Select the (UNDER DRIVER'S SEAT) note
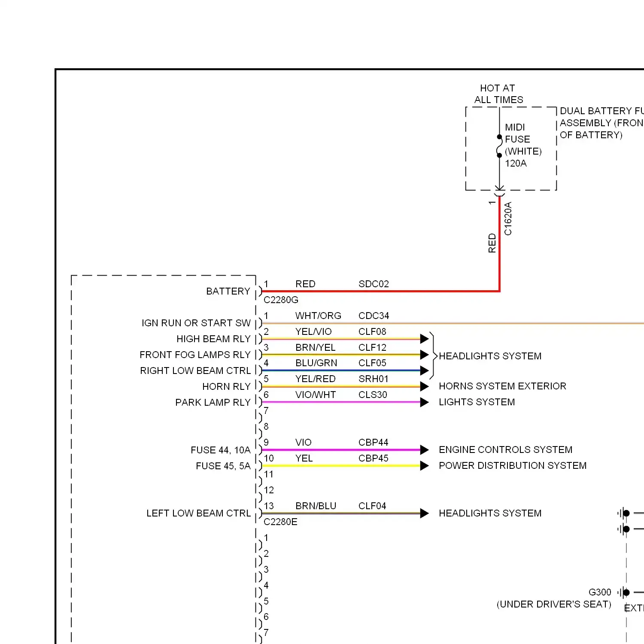 (554, 604)
